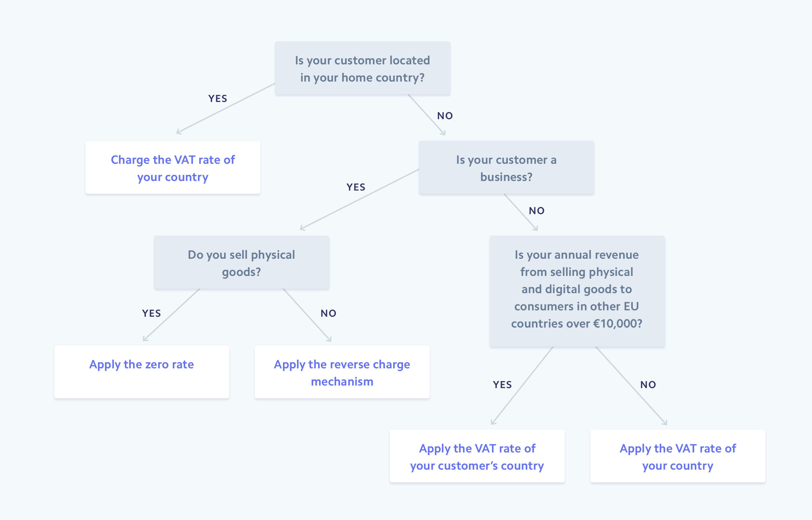Screen dimensions: 812x520
Task: Click the 'Is your customer located in your home country?' box
Action: pyautogui.click(x=362, y=69)
